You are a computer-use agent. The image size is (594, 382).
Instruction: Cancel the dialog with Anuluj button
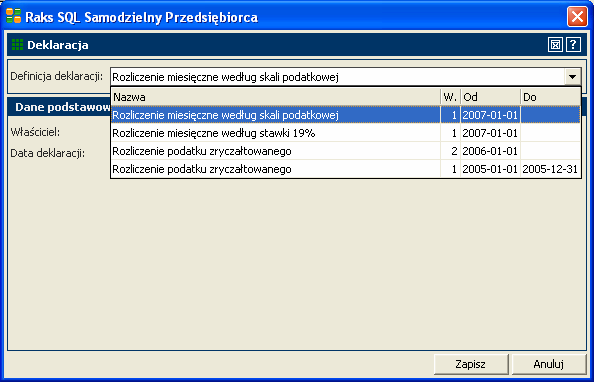549,364
